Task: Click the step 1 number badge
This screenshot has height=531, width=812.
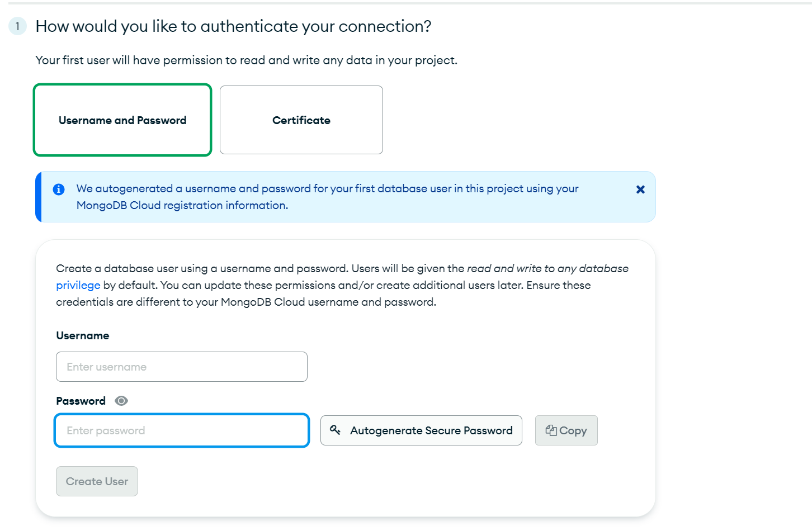Action: (x=18, y=26)
